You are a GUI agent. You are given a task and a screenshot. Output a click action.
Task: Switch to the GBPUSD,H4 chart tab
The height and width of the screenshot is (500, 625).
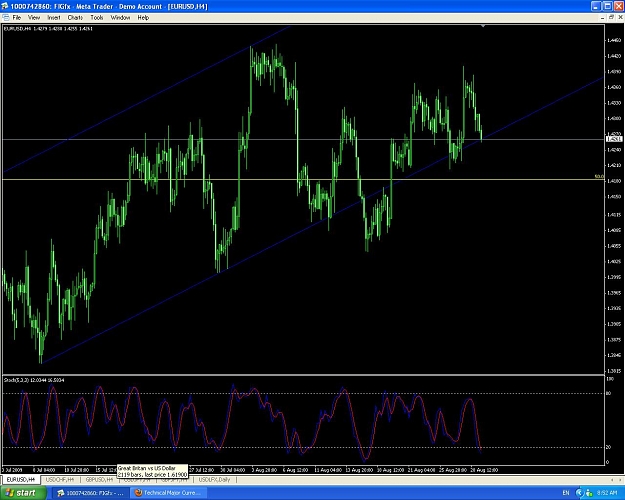tap(100, 479)
